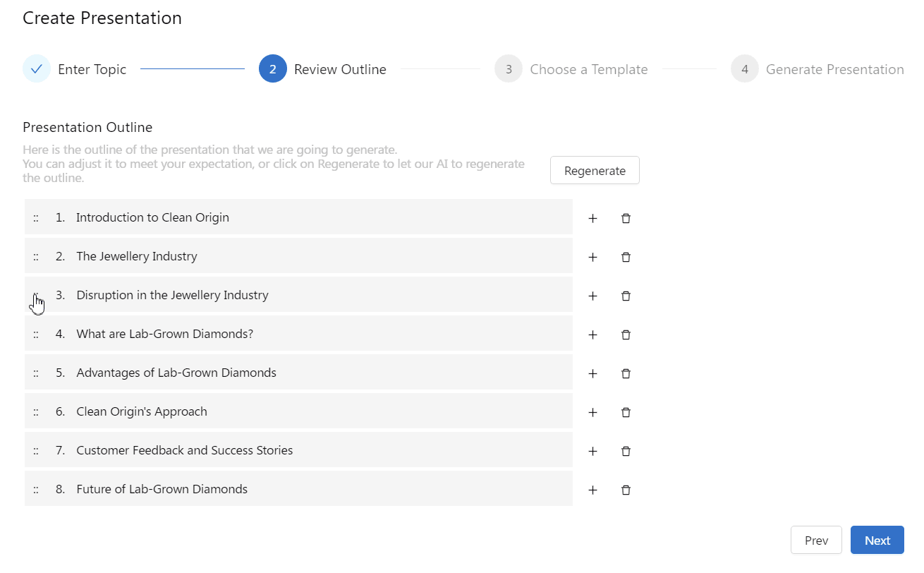Click drag handle of Clean Origin's Approach
Viewport: 924px width, 573px height.
point(36,411)
